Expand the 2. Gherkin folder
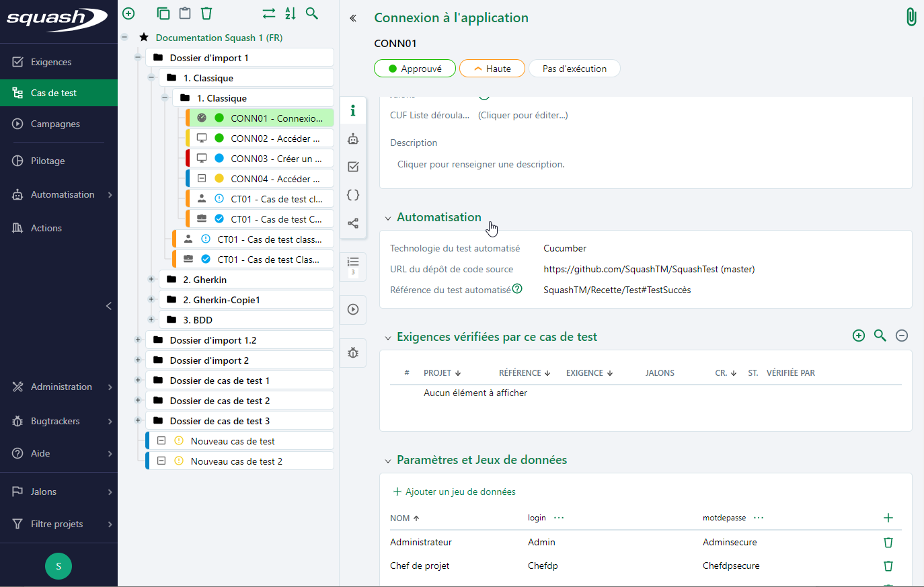The height and width of the screenshot is (587, 924). (x=151, y=279)
